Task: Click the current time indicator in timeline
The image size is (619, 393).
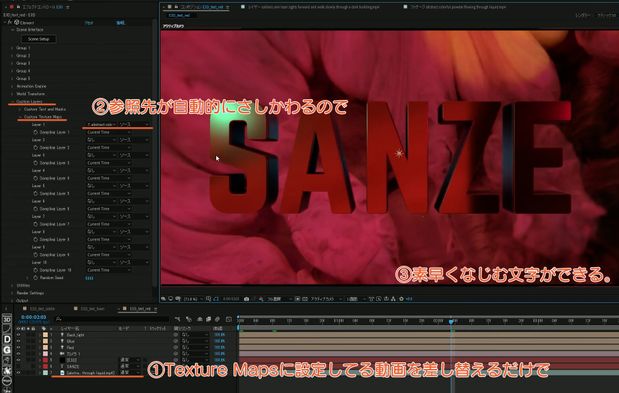Action: [x=451, y=322]
